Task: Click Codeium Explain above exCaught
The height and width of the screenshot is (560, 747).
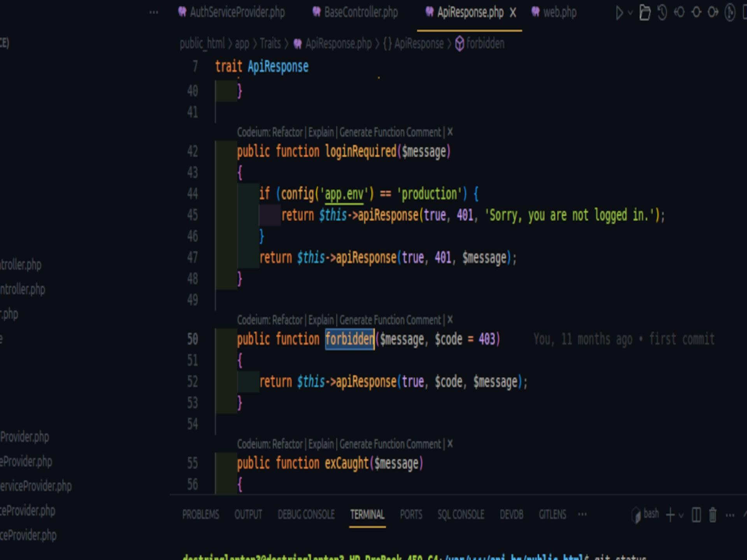Action: click(321, 444)
